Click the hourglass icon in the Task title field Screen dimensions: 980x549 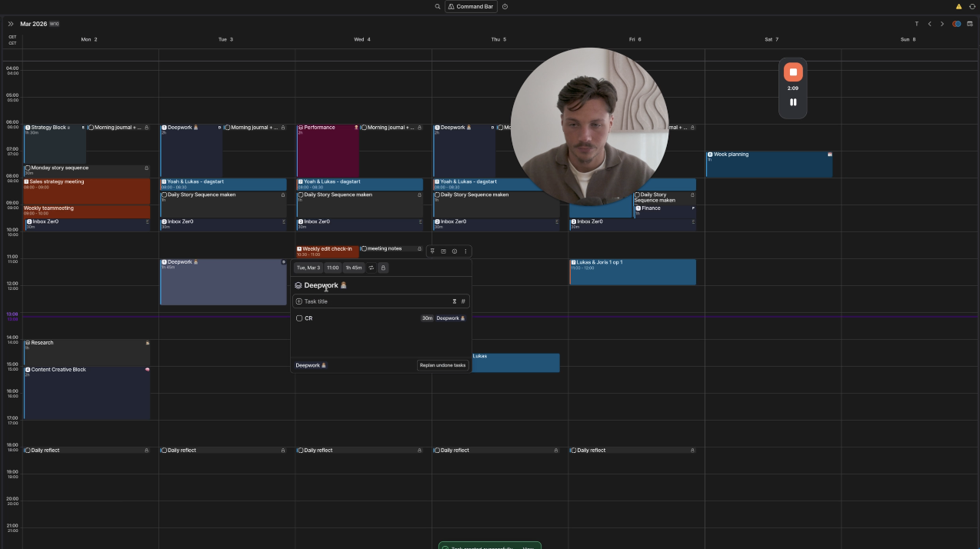454,301
